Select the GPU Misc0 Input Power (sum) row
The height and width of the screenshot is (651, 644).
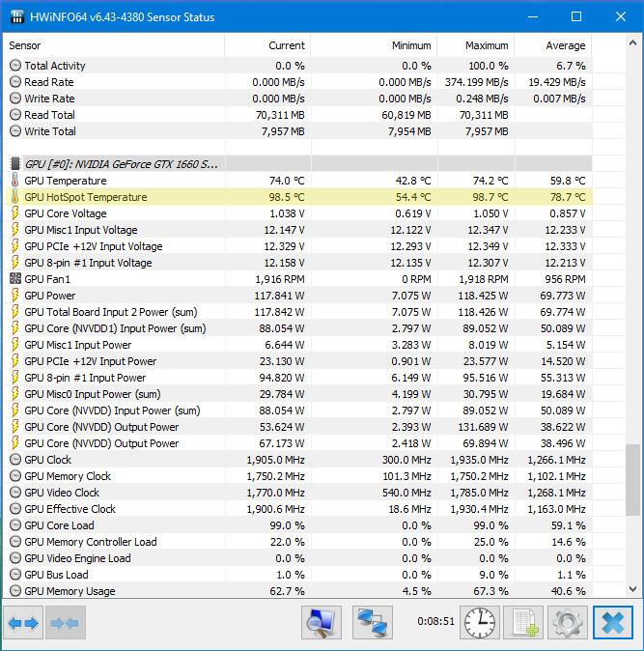tap(297, 393)
